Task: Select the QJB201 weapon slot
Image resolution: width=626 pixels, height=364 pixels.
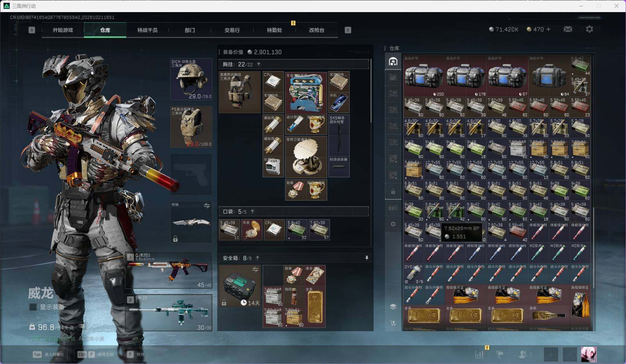Action: pyautogui.click(x=169, y=270)
